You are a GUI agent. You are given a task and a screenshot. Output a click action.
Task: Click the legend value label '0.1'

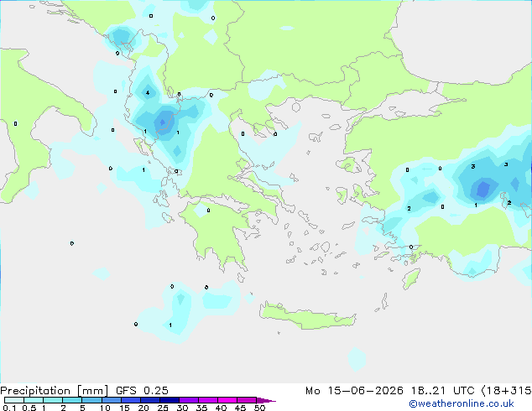pyautogui.click(x=9, y=408)
